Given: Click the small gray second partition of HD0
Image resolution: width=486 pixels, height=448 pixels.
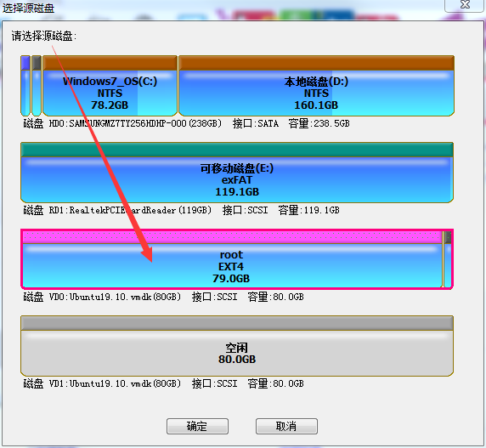Looking at the screenshot, I should (x=37, y=86).
